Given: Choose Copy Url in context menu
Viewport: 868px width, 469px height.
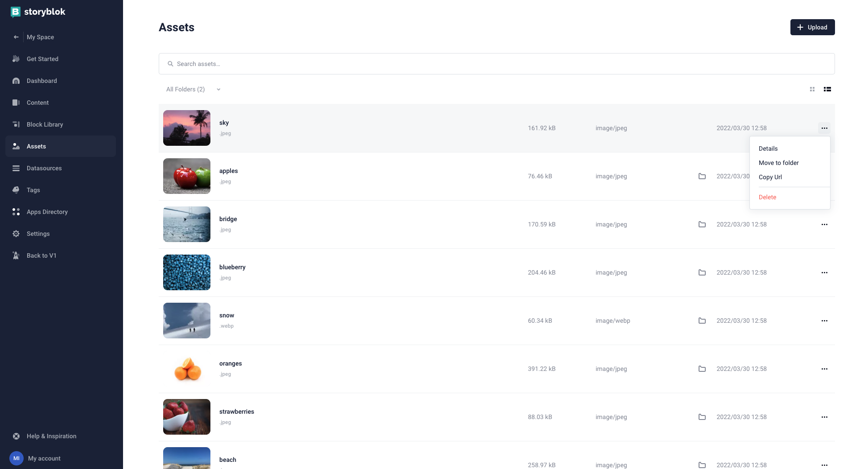Looking at the screenshot, I should pyautogui.click(x=770, y=177).
